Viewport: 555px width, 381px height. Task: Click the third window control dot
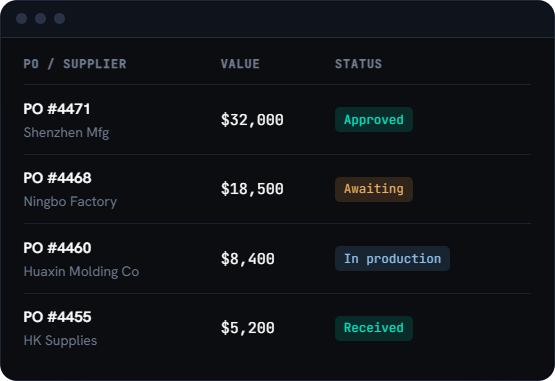click(x=59, y=18)
